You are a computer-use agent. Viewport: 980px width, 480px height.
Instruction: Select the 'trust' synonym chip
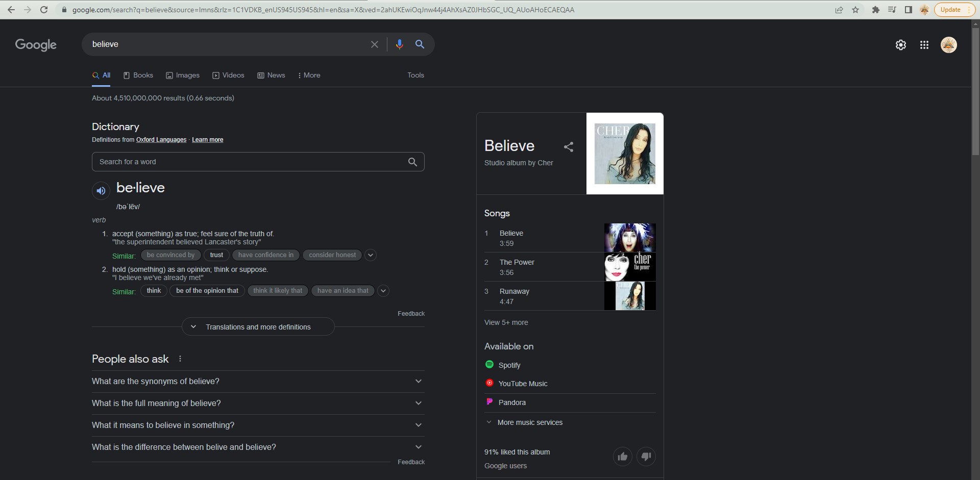click(216, 255)
